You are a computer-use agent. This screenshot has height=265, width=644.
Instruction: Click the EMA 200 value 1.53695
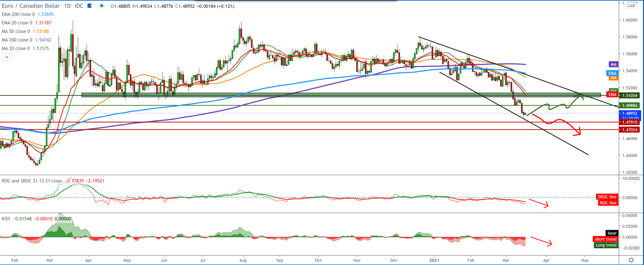tap(46, 14)
